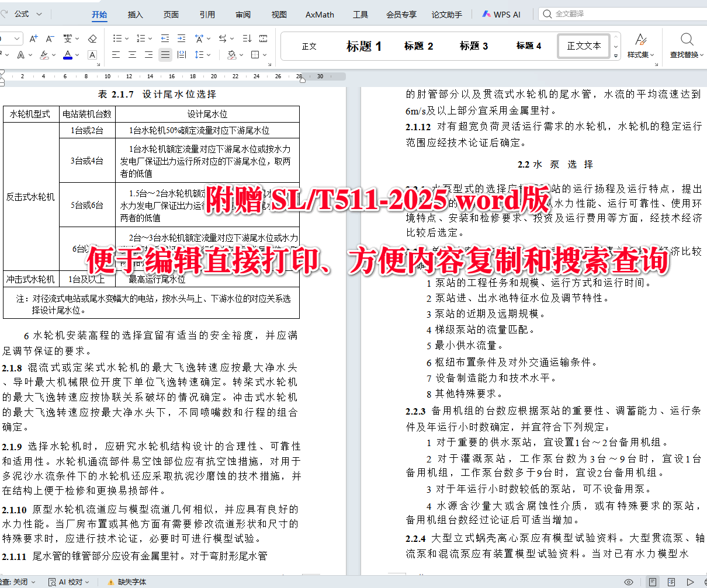Apply borders icon
707x588 pixels.
click(x=255, y=55)
